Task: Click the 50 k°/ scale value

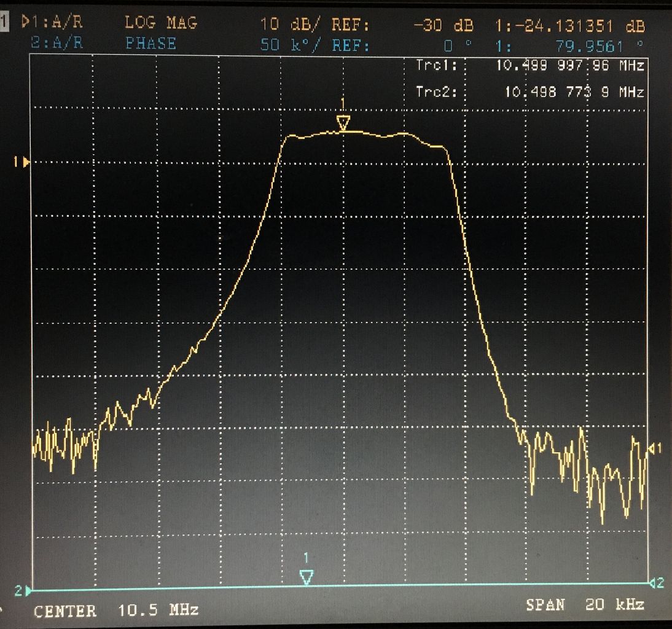Action: [x=290, y=45]
